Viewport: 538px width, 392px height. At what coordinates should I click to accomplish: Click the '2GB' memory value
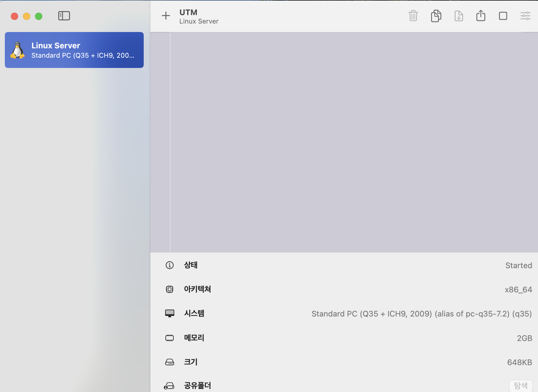point(524,338)
